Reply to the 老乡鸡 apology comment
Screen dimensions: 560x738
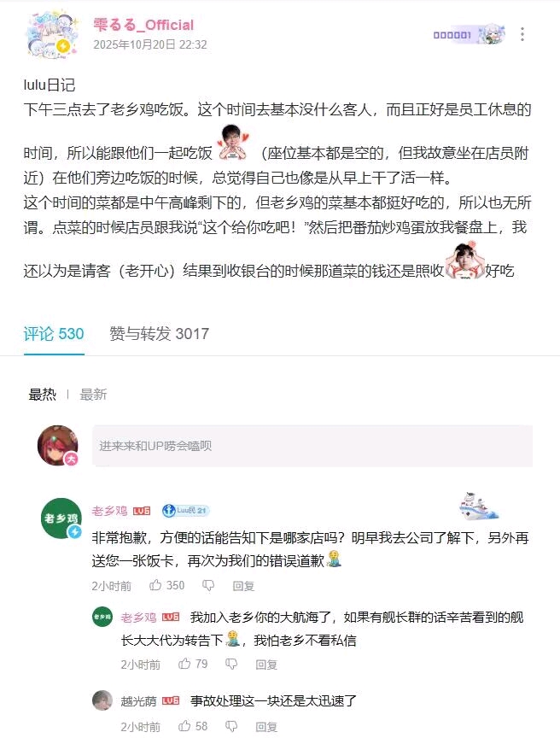point(243,585)
